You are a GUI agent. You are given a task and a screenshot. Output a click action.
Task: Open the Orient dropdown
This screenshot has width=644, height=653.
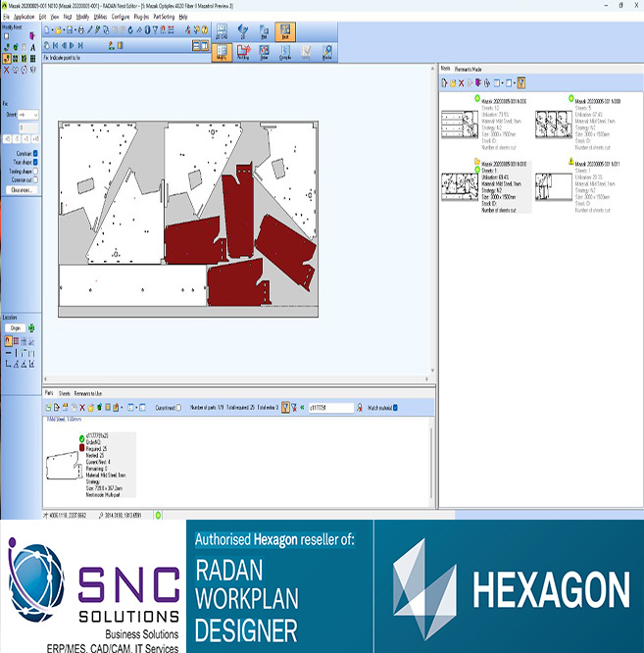point(27,115)
